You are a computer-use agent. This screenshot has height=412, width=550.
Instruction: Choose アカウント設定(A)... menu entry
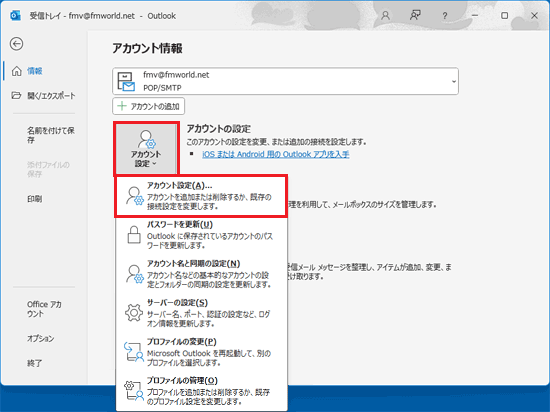[x=201, y=196]
